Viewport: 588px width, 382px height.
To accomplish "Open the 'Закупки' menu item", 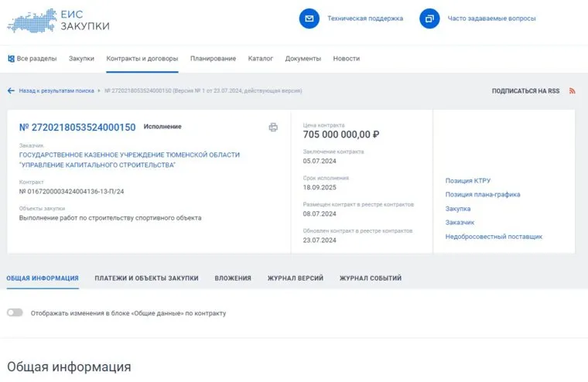I will click(81, 59).
